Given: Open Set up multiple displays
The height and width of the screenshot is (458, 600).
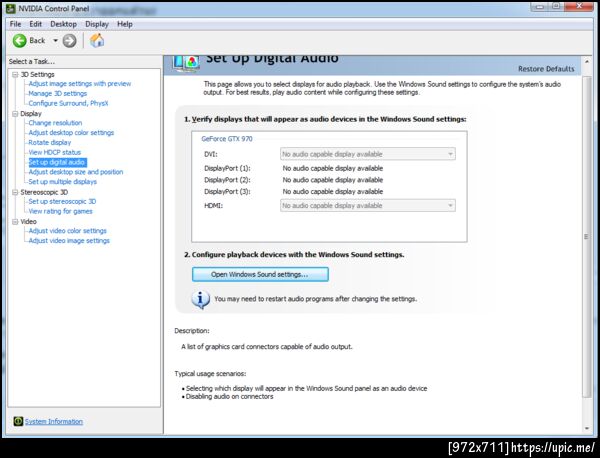Looking at the screenshot, I should (x=62, y=182).
